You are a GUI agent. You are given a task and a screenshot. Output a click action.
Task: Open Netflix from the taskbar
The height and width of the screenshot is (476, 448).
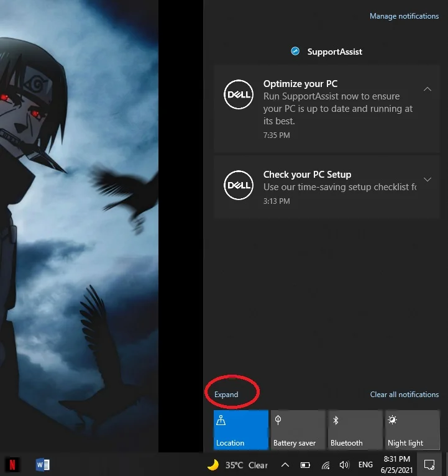coord(12,465)
